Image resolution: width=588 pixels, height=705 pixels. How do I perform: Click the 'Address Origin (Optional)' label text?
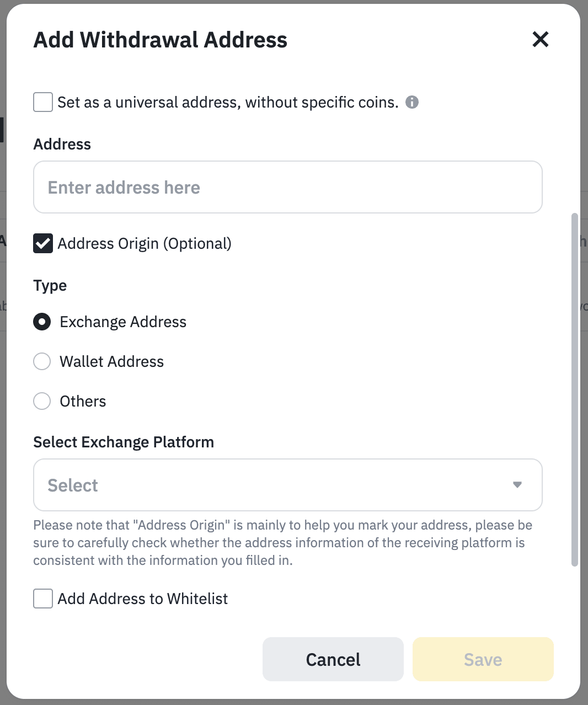(x=145, y=244)
